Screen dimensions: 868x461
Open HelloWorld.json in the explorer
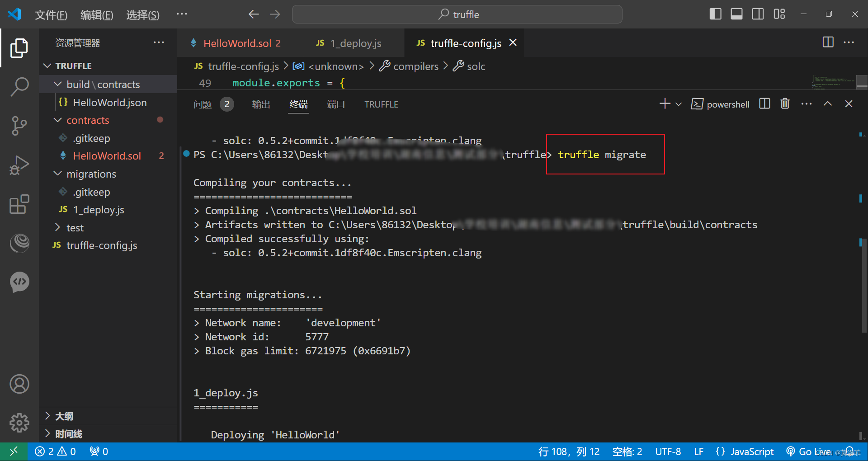tap(108, 103)
